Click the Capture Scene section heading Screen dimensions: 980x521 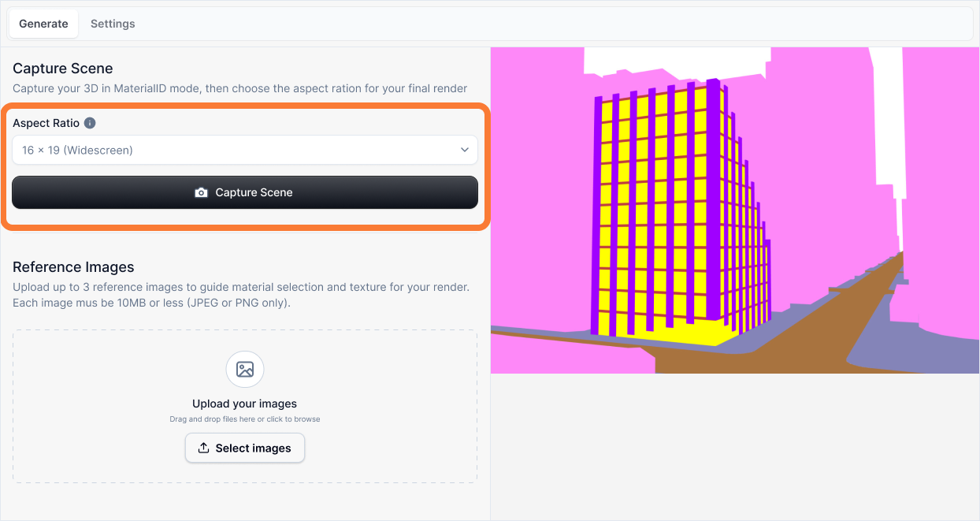[63, 69]
